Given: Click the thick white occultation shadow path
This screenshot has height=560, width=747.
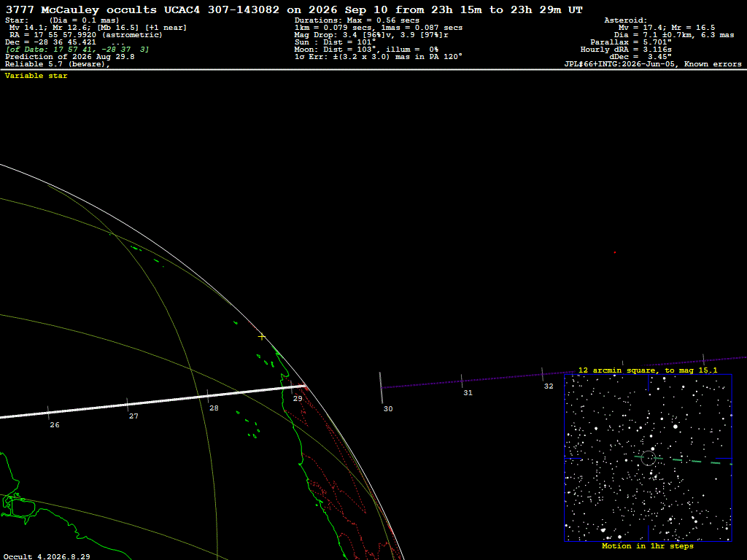Looking at the screenshot, I should tap(152, 402).
